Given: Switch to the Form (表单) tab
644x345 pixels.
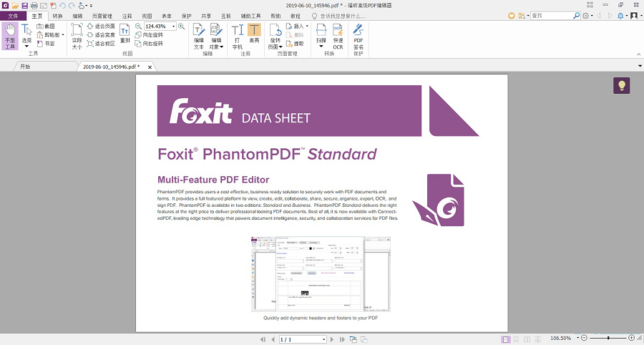Looking at the screenshot, I should [166, 16].
